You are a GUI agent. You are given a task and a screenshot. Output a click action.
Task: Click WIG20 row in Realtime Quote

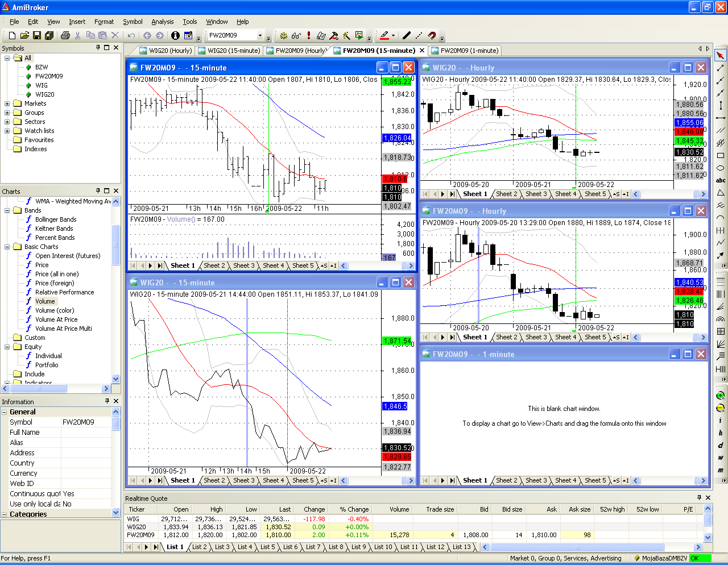(x=414, y=527)
